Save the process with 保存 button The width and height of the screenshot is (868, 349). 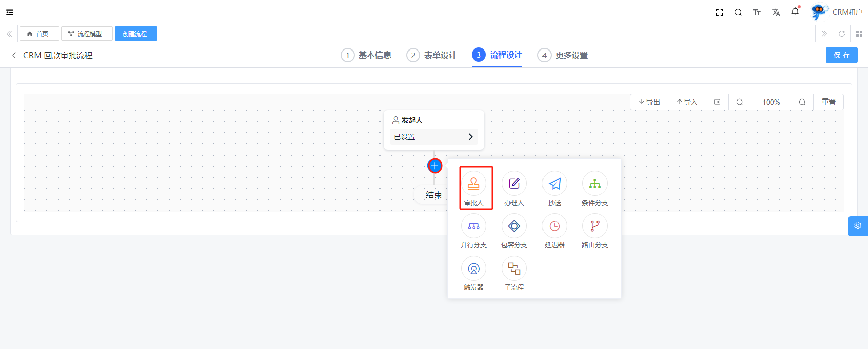[x=841, y=55]
